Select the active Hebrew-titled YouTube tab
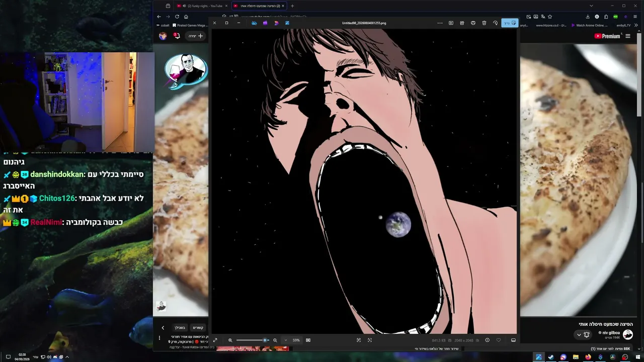 pyautogui.click(x=259, y=6)
